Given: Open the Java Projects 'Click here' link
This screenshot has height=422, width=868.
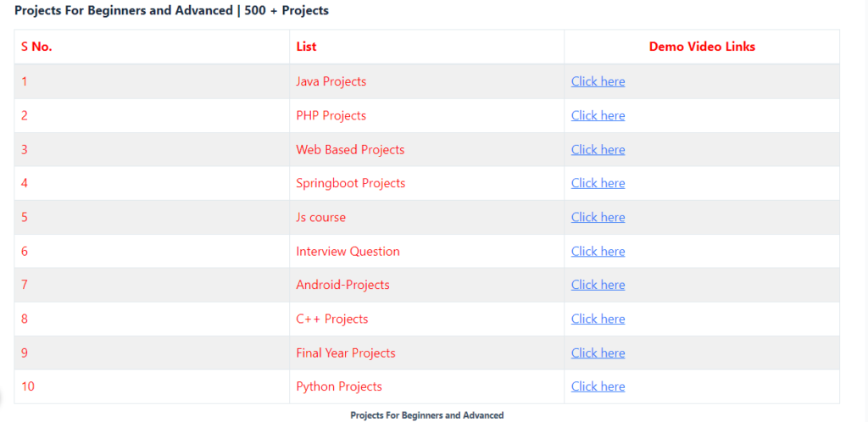Looking at the screenshot, I should [598, 81].
